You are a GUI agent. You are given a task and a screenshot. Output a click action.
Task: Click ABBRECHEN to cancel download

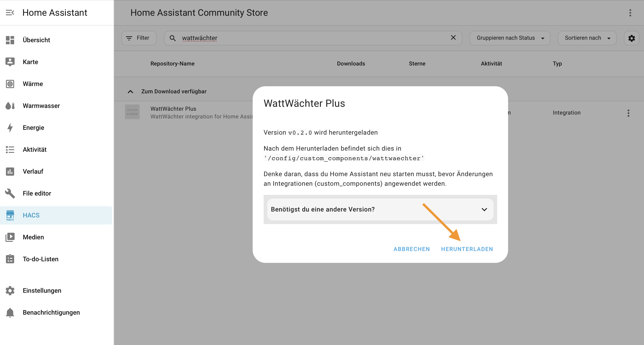[411, 249]
